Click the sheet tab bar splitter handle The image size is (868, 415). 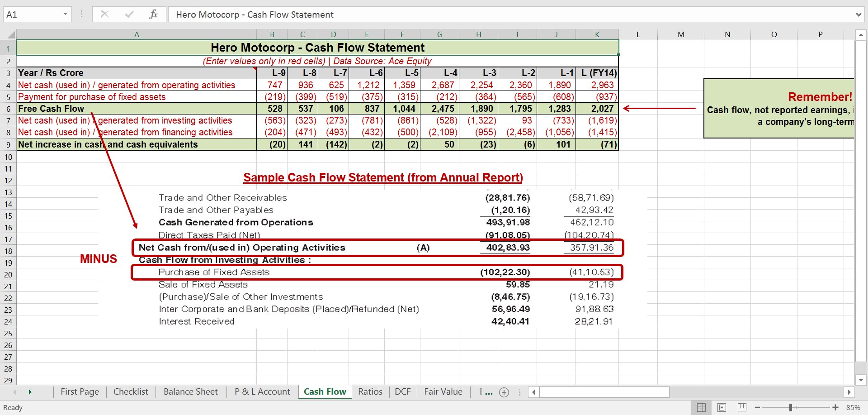519,392
